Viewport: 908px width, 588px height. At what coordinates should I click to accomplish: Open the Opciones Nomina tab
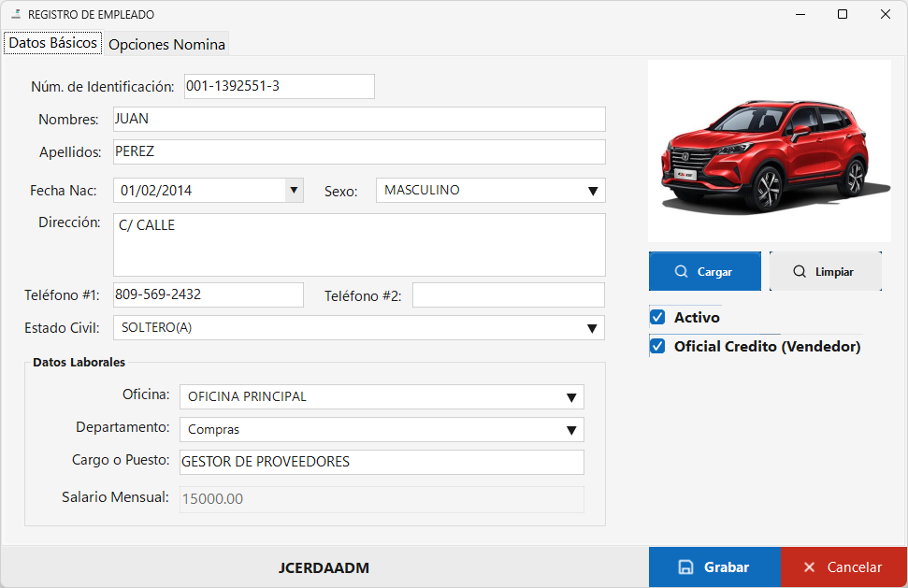(166, 44)
